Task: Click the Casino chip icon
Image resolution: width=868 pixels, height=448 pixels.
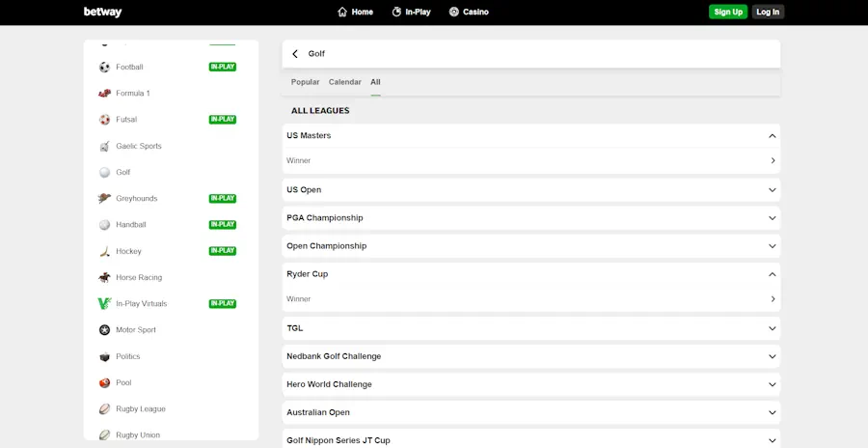Action: [x=454, y=12]
